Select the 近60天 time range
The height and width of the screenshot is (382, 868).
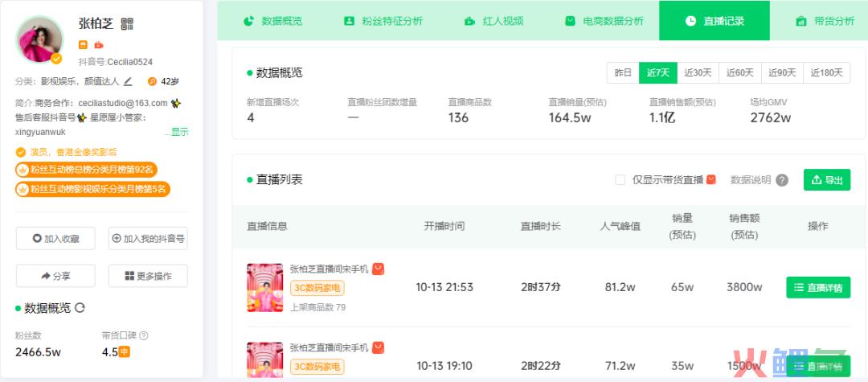click(x=740, y=72)
